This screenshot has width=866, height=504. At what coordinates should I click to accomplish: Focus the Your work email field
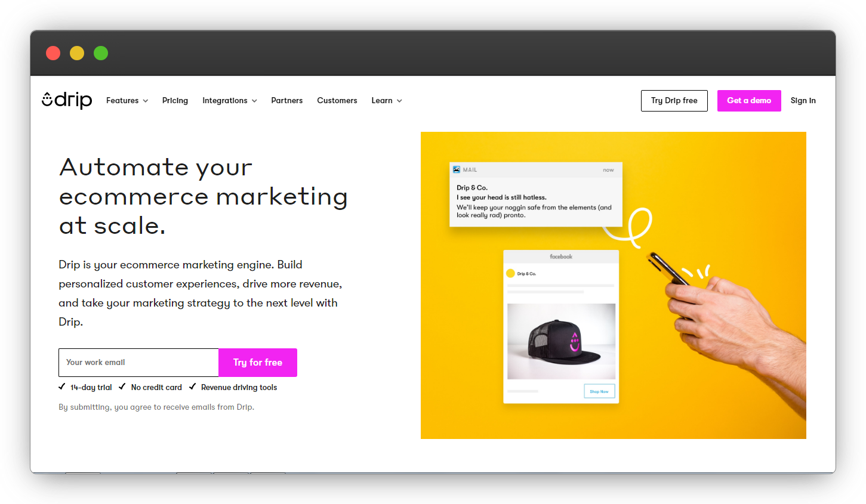[138, 363]
